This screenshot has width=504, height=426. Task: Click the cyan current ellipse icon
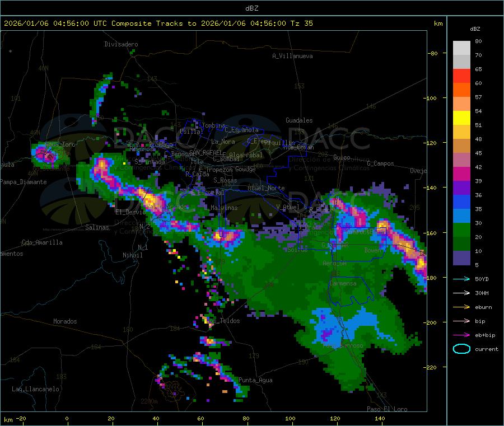461,349
